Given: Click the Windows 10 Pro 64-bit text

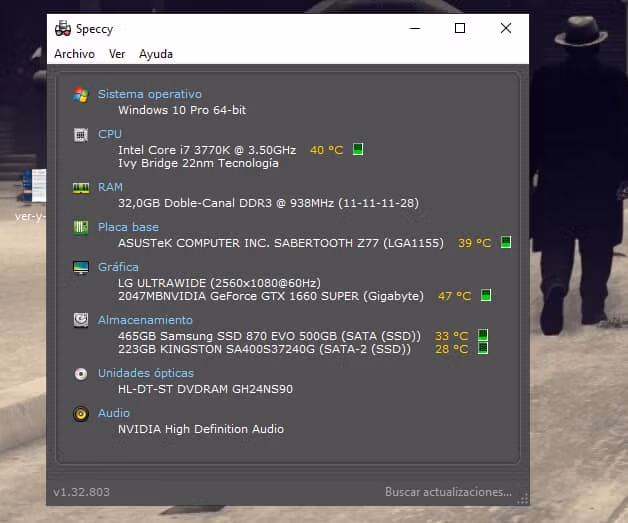Looking at the screenshot, I should tap(182, 110).
